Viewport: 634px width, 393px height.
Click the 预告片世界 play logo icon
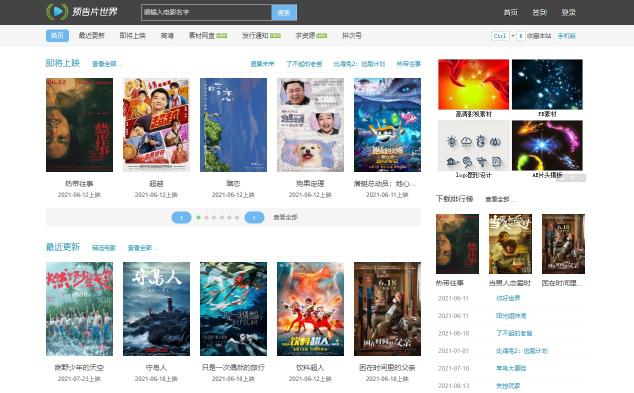(x=57, y=12)
